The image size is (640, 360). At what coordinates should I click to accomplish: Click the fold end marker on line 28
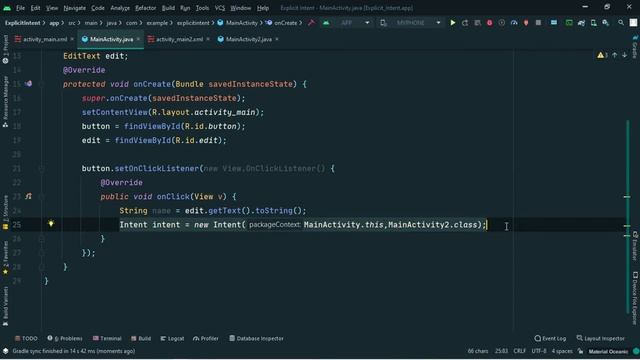pyautogui.click(x=42, y=267)
